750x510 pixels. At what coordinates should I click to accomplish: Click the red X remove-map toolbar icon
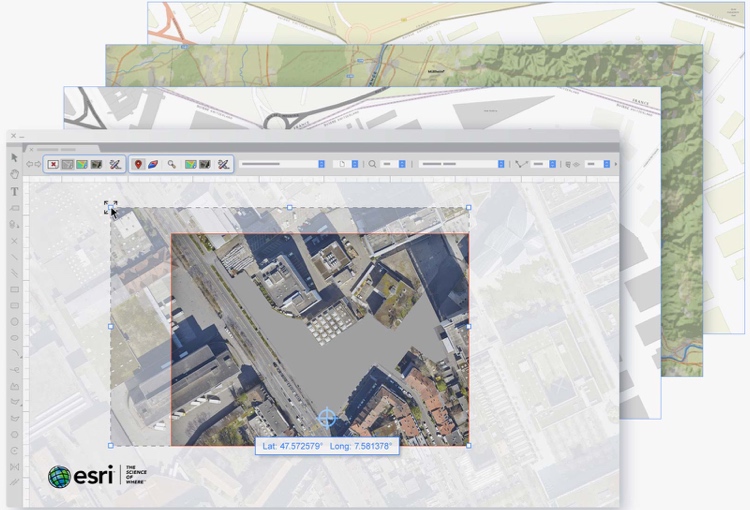(x=53, y=164)
